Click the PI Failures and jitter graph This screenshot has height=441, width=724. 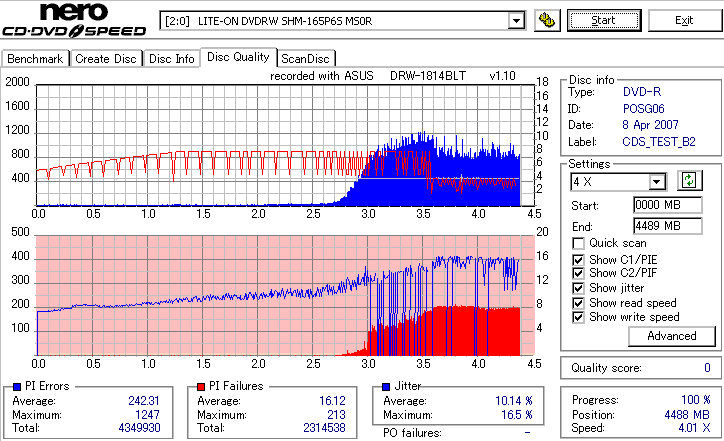coord(285,296)
